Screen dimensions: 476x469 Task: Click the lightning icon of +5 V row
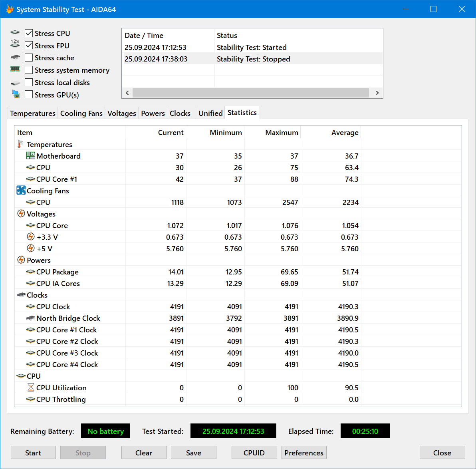(31, 248)
